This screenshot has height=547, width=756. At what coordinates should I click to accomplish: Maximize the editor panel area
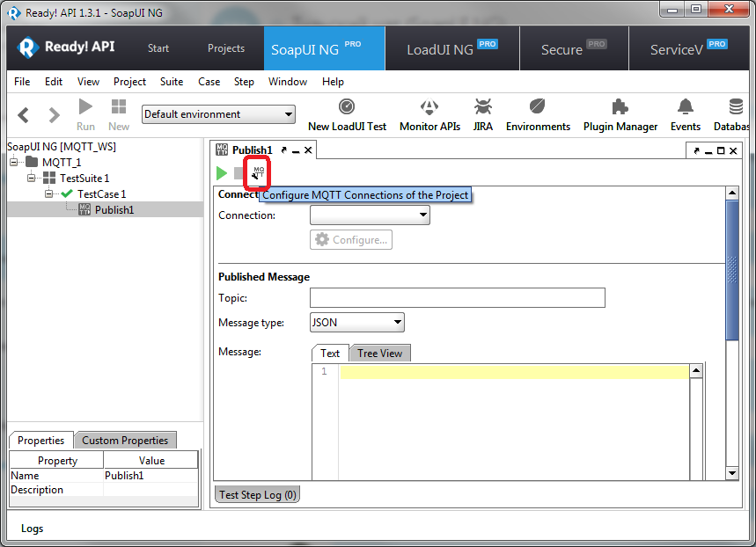(721, 151)
